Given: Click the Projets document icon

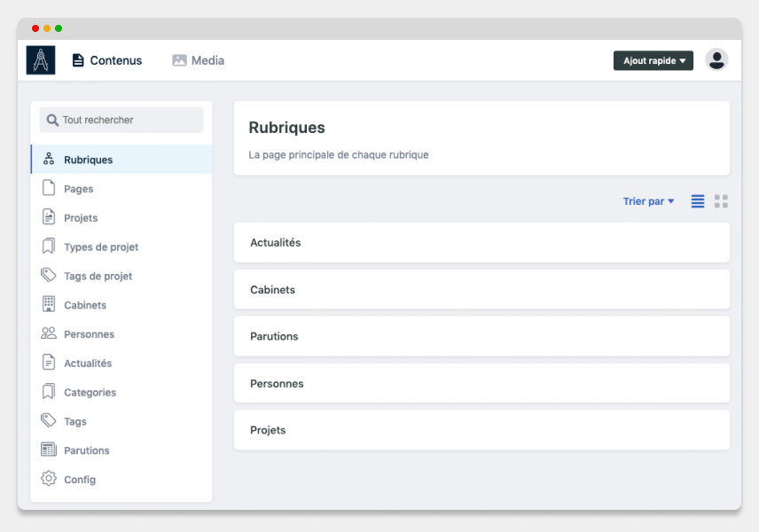Looking at the screenshot, I should [x=49, y=217].
